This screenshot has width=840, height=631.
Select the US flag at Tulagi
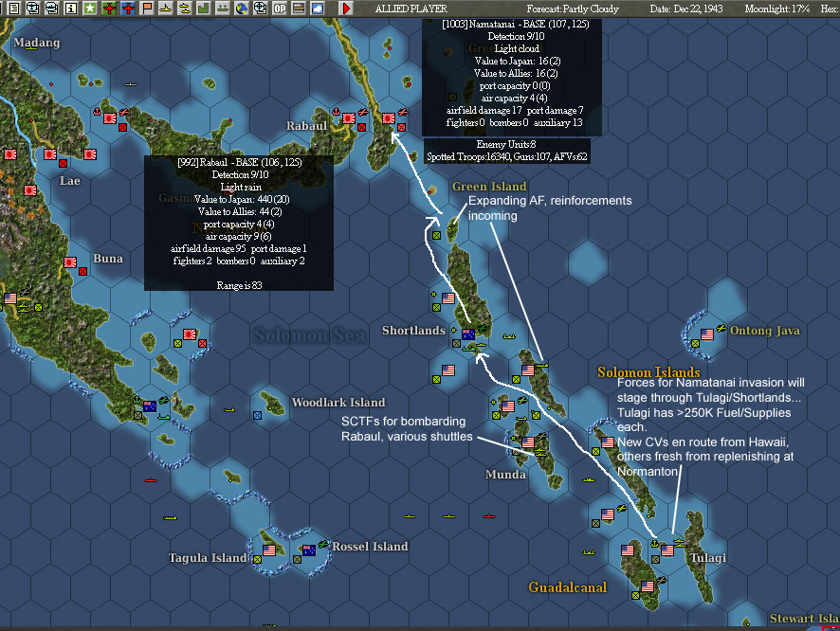click(x=667, y=550)
